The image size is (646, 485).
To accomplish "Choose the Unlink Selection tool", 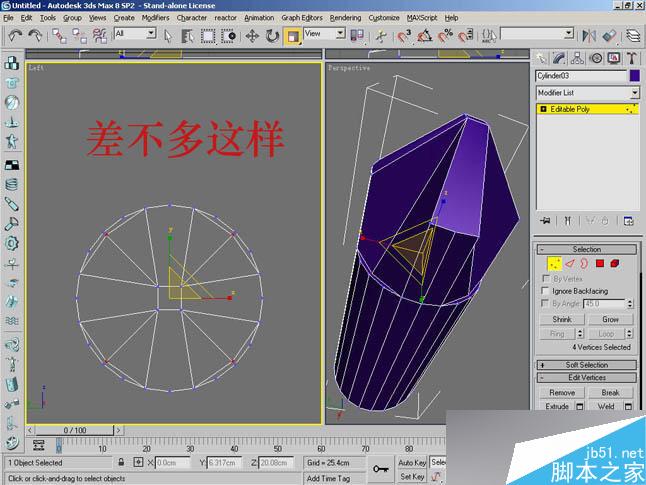I will point(80,36).
